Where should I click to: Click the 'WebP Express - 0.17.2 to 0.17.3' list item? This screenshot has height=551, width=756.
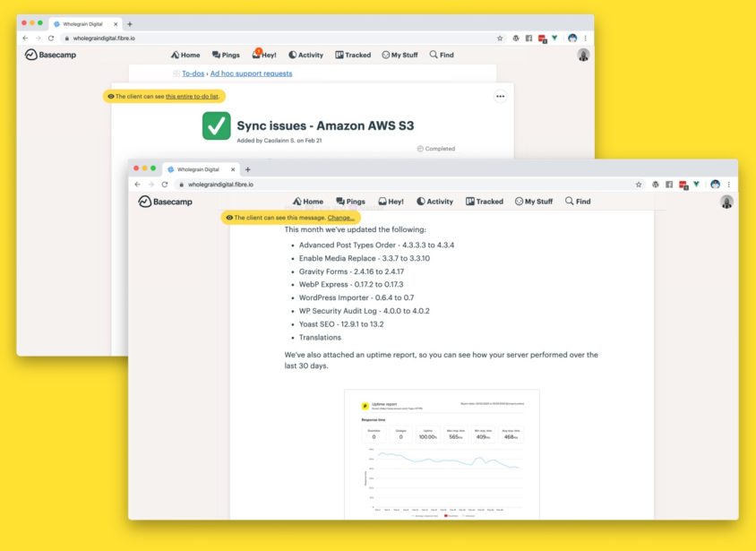351,284
